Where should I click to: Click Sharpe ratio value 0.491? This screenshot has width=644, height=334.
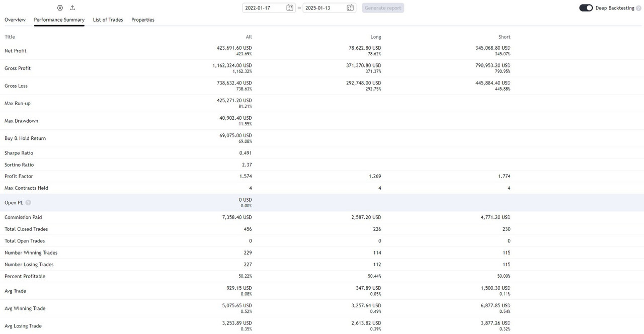[x=246, y=153]
